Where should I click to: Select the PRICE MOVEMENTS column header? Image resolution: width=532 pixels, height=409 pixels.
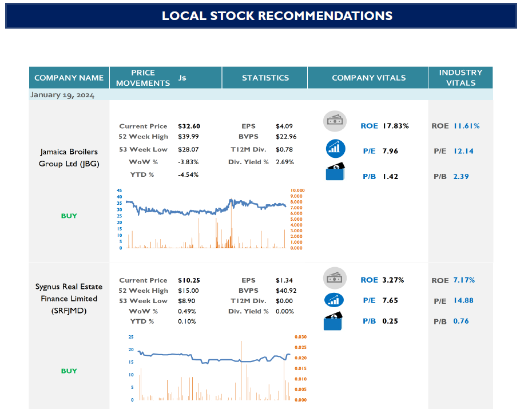click(143, 78)
